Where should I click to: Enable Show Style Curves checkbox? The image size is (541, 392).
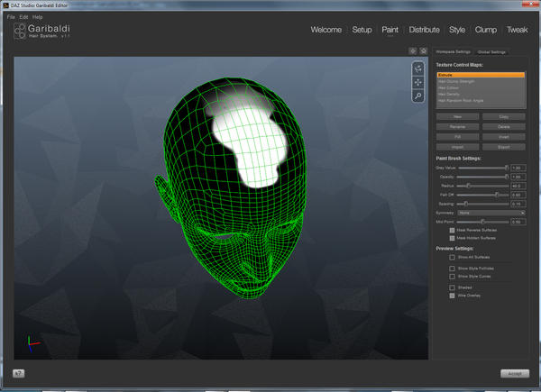tap(452, 277)
